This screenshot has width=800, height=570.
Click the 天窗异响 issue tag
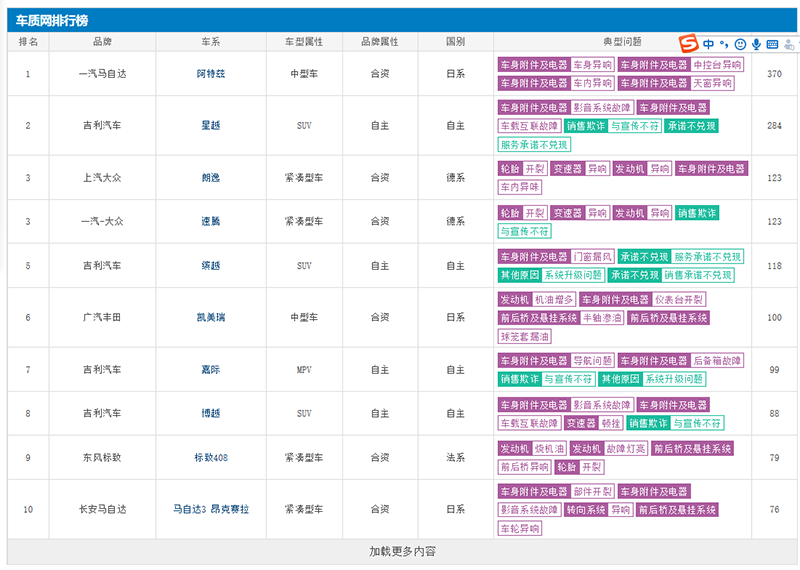712,83
